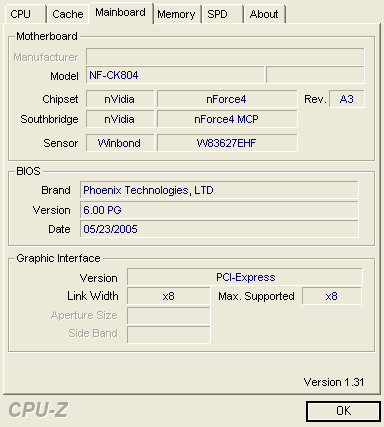
Task: Click the empty Aperture Size field
Action: (169, 316)
